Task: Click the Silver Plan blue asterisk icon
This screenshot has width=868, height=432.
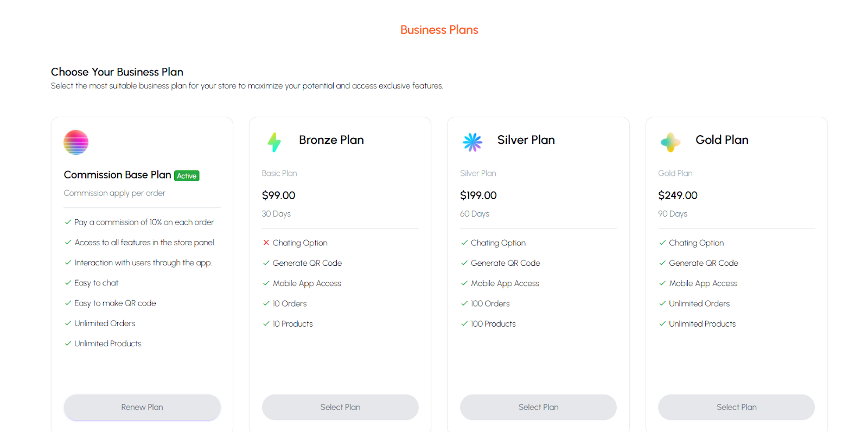Action: coord(473,142)
